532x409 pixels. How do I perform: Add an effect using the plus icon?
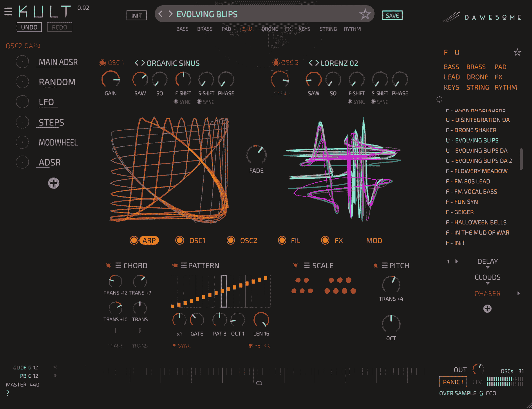tap(487, 309)
